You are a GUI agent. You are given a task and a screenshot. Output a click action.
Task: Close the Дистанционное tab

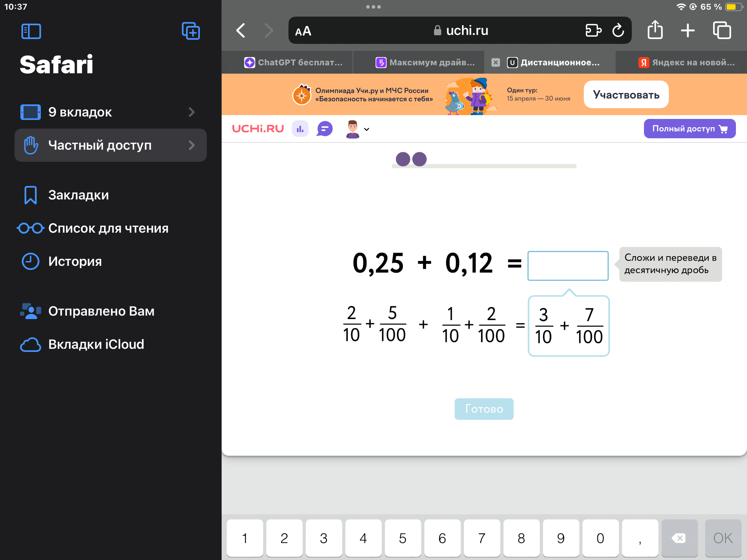[496, 63]
